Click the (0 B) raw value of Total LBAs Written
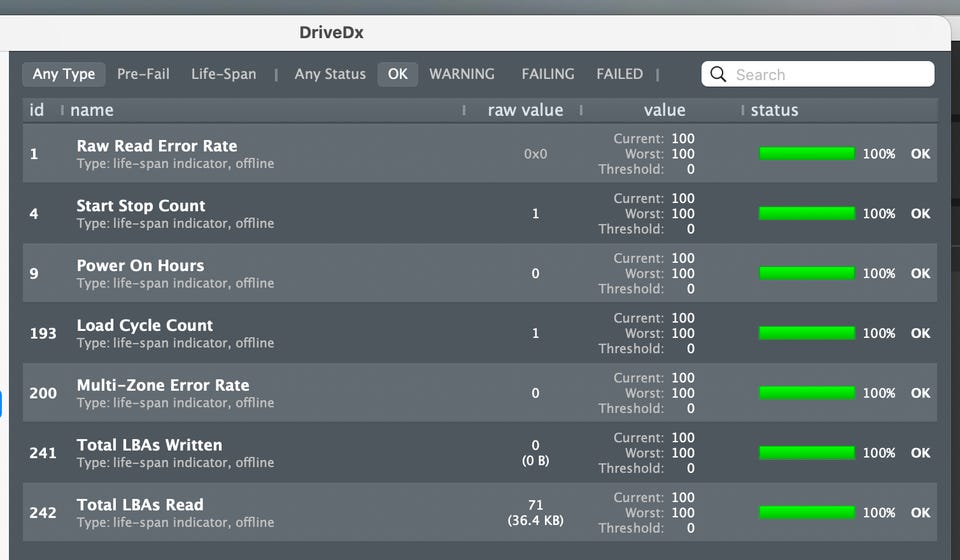960x560 pixels. point(535,460)
